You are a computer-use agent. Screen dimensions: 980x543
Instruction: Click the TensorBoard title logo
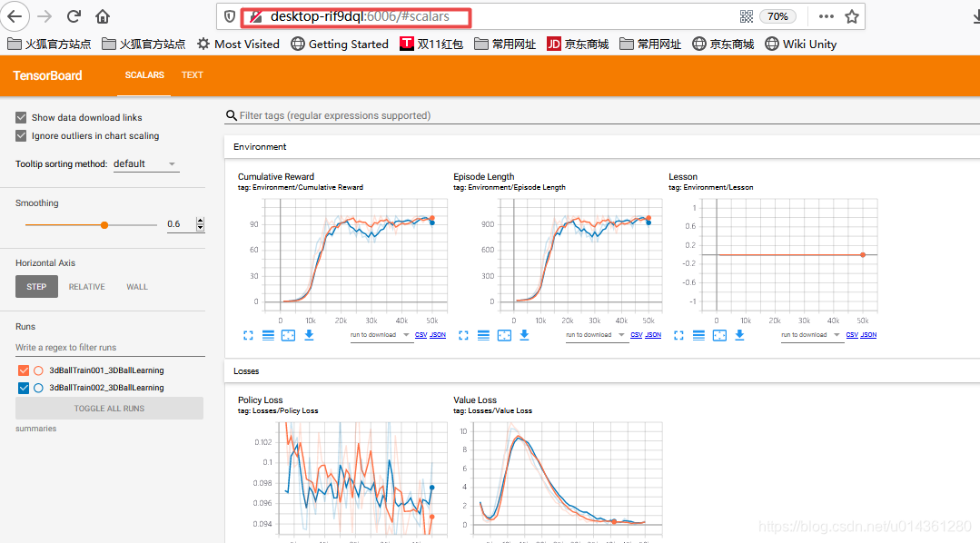(x=47, y=75)
